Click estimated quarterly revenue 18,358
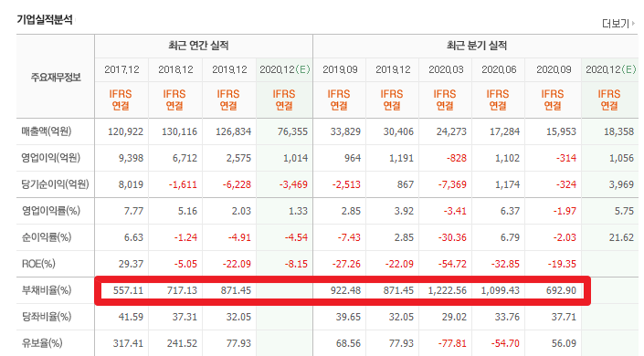644x356 pixels. (619, 131)
